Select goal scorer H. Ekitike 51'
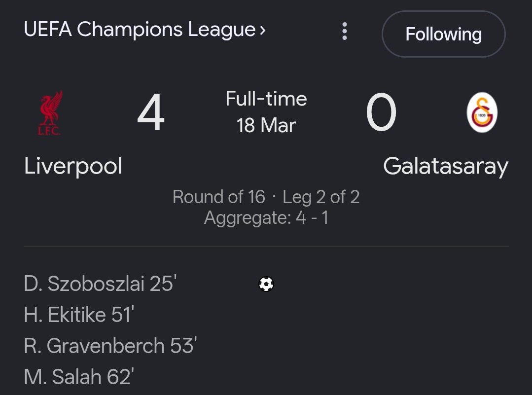This screenshot has height=395, width=532. [79, 315]
